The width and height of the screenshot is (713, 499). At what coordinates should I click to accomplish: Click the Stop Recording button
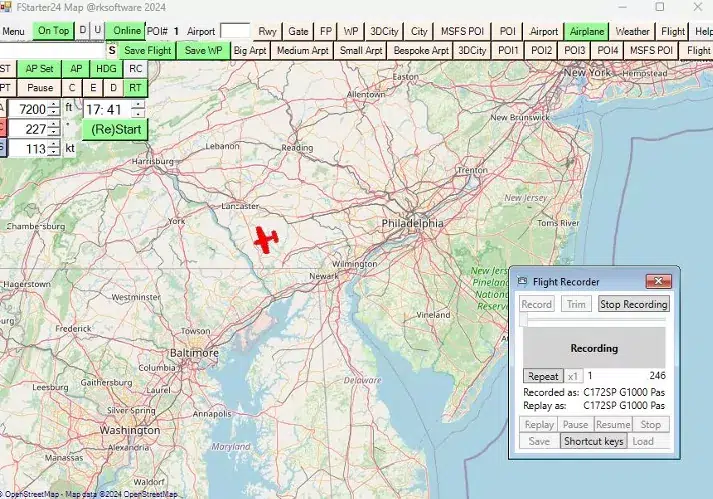[633, 304]
